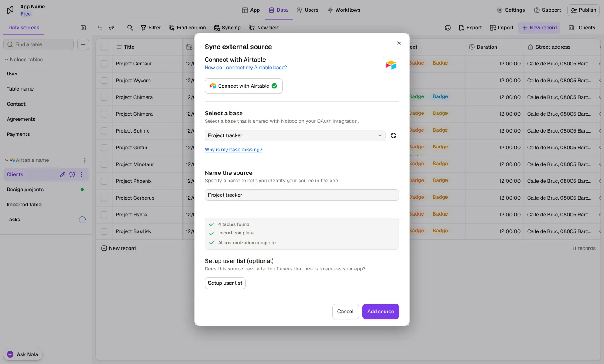Click the Noloco logo icon
Image resolution: width=604 pixels, height=364 pixels.
10,10
